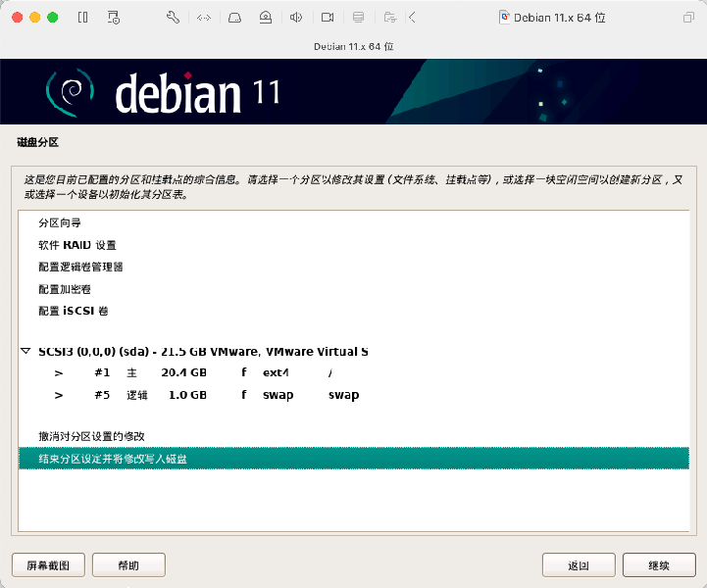Screen dimensions: 707x588
Task: Click the 屏幕截图 screenshot button
Action: point(48,565)
